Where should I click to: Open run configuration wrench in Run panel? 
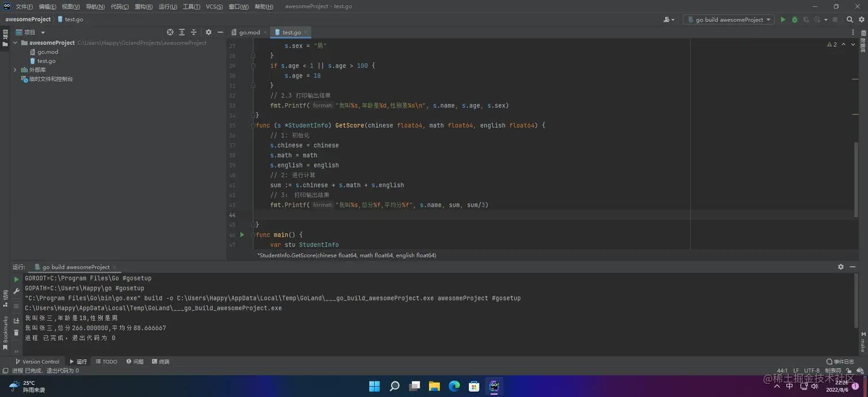click(16, 291)
